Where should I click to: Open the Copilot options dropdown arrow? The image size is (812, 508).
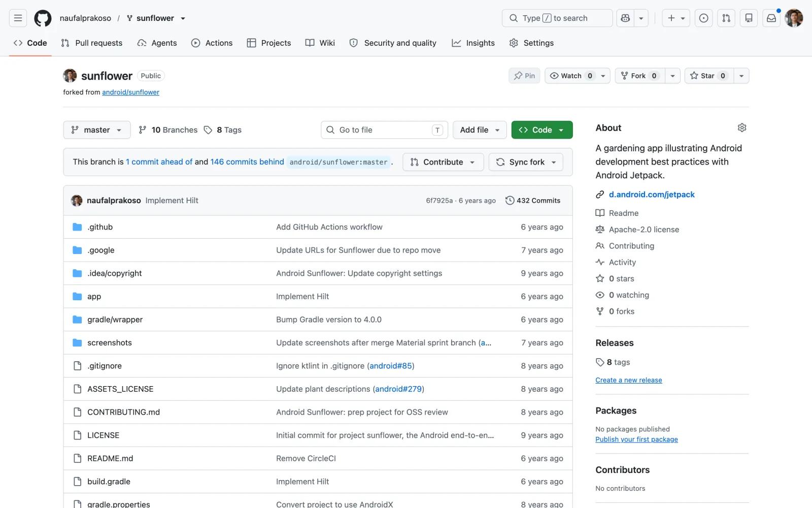(x=641, y=18)
